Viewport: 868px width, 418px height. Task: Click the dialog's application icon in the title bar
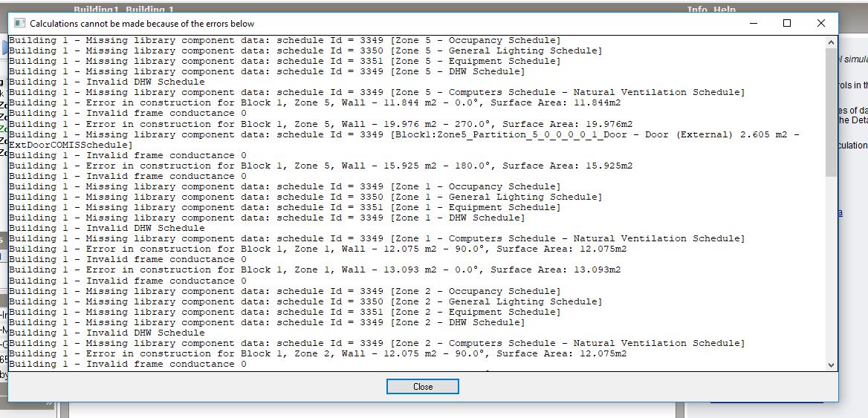coord(20,23)
